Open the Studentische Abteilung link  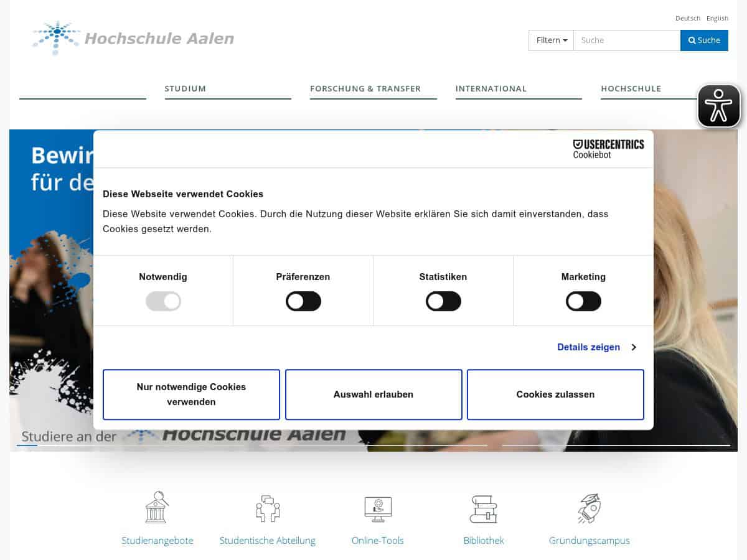[268, 541]
